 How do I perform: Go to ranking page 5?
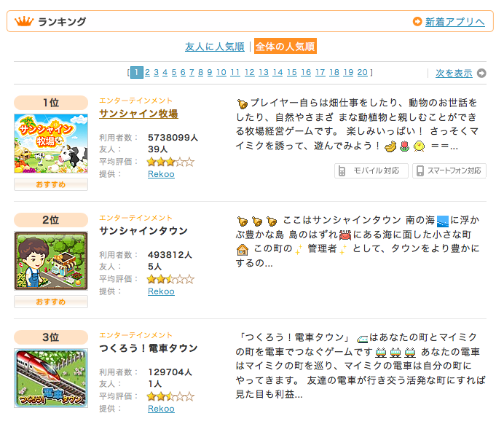(174, 72)
